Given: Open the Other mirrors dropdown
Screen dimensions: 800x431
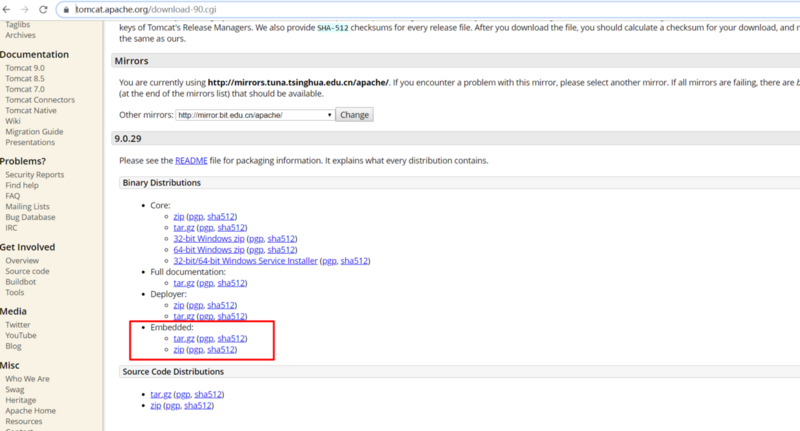Looking at the screenshot, I should coord(255,115).
